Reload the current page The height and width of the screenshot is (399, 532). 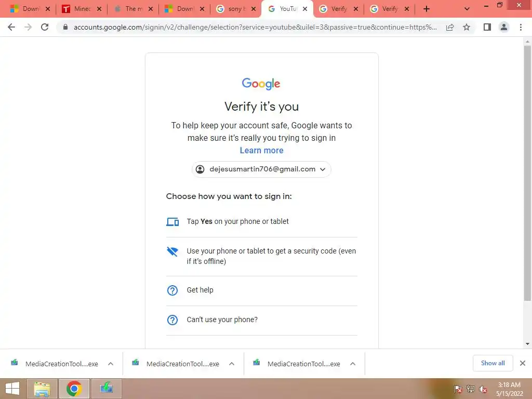(45, 27)
